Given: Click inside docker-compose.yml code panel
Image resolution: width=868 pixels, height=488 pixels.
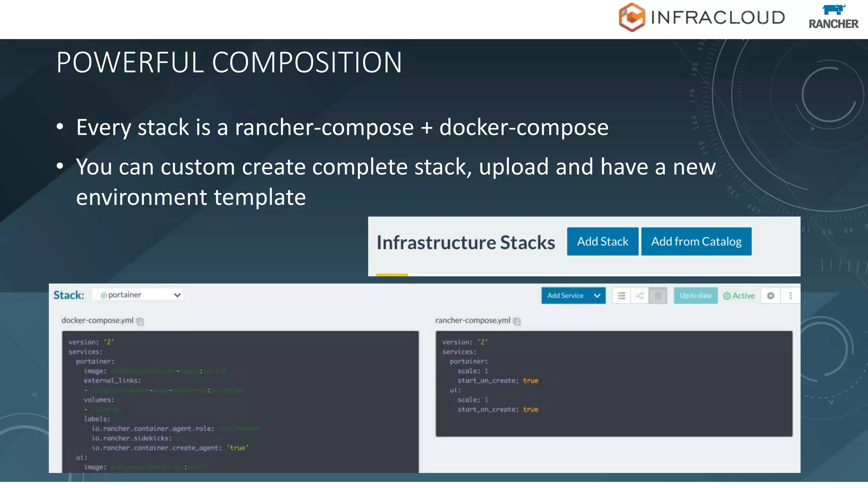Looking at the screenshot, I should point(240,401).
